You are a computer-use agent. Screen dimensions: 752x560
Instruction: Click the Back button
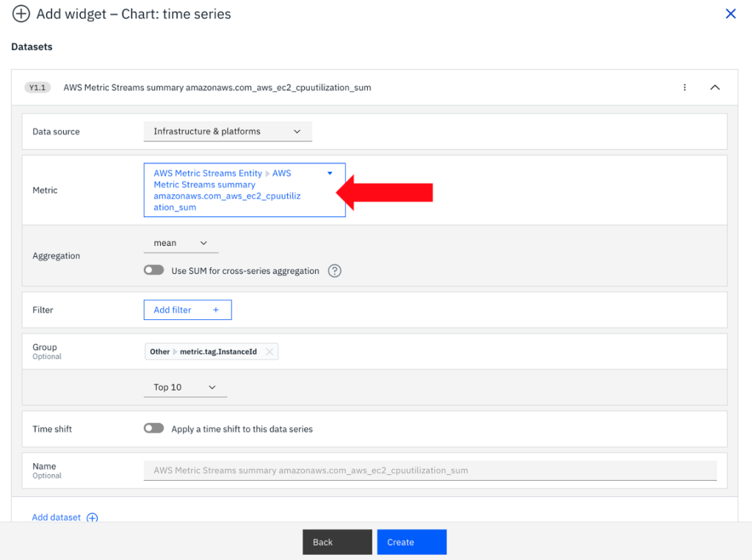pos(337,542)
